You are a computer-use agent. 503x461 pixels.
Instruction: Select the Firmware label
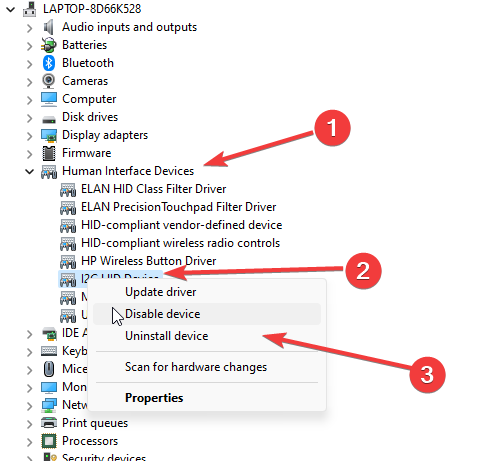tap(87, 153)
